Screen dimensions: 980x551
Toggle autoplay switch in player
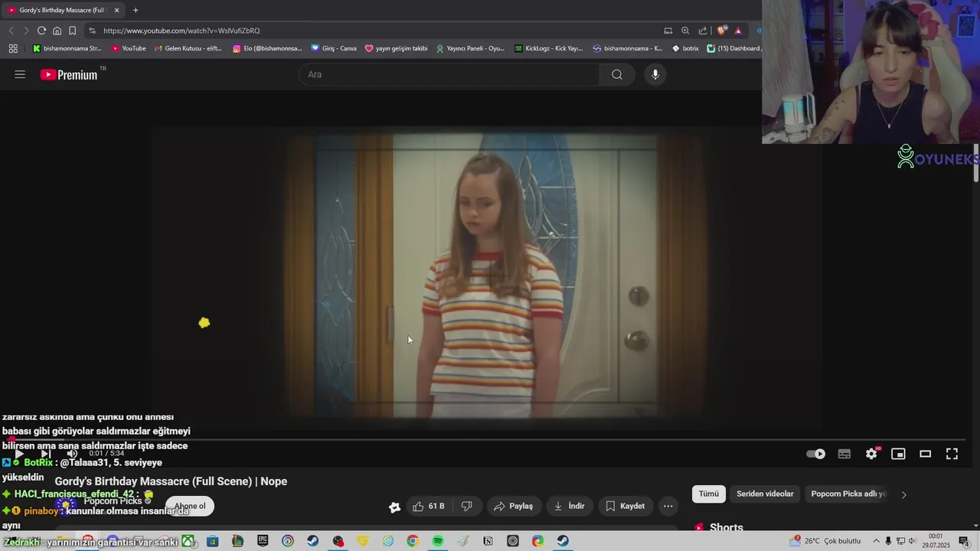pos(816,454)
